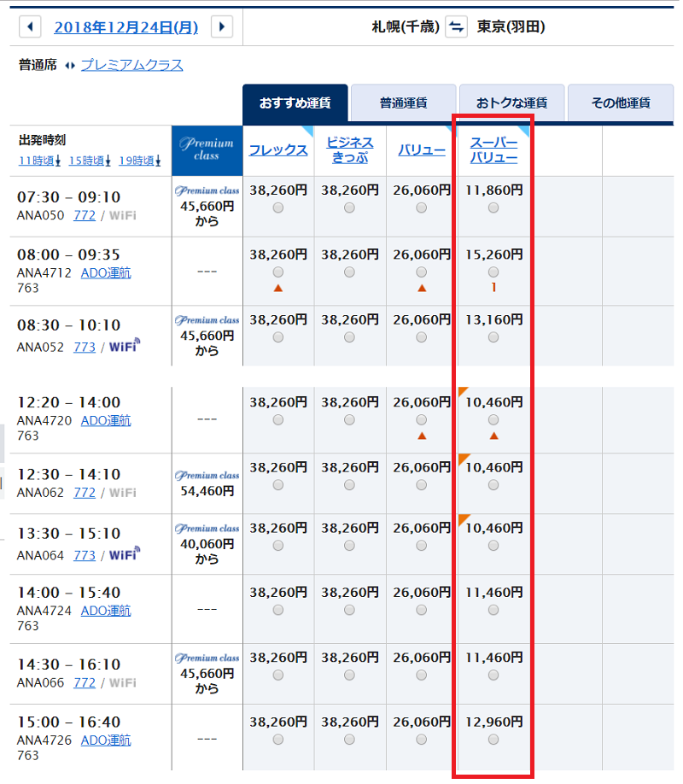683x784 pixels.
Task: Click the Premium class column header
Action: click(x=207, y=150)
